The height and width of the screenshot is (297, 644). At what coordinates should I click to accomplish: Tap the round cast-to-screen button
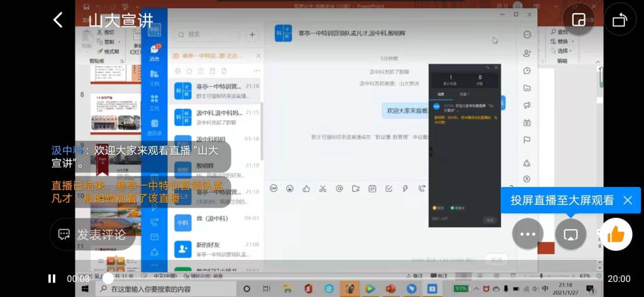click(570, 234)
